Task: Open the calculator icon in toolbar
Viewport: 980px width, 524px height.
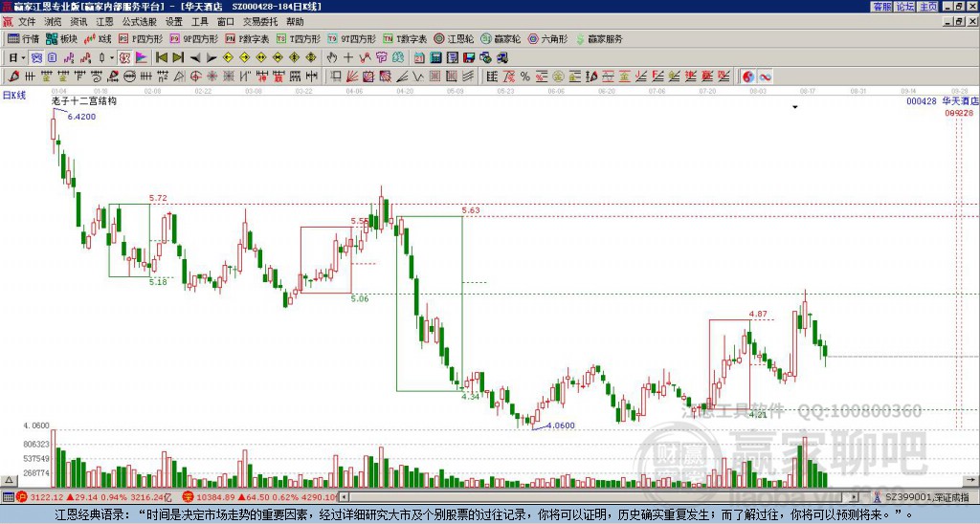Action: point(435,58)
